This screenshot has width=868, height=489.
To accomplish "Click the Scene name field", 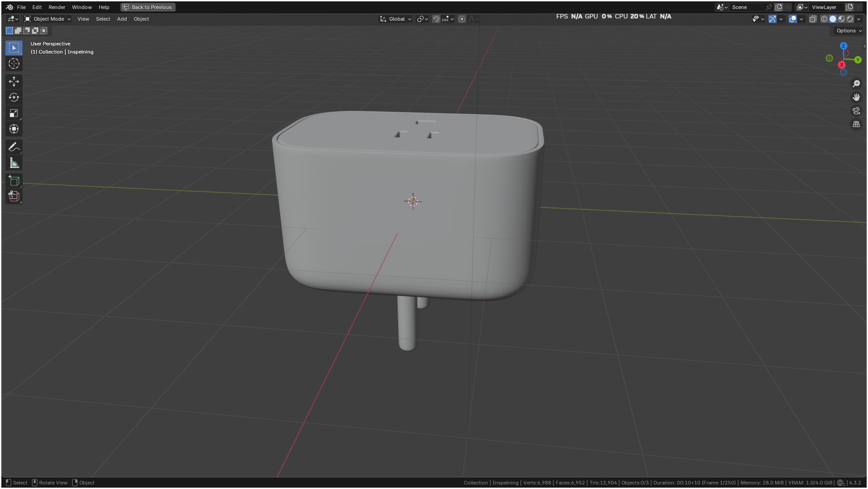I will (747, 7).
